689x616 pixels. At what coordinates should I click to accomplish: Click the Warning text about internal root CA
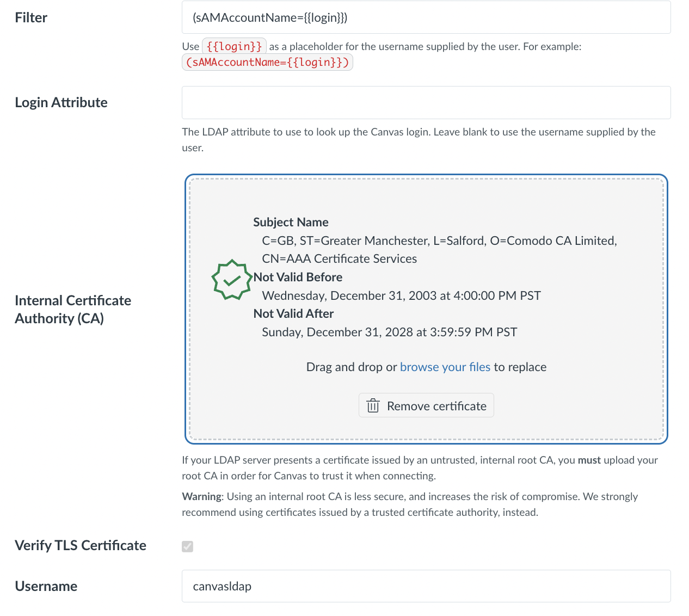pos(410,504)
